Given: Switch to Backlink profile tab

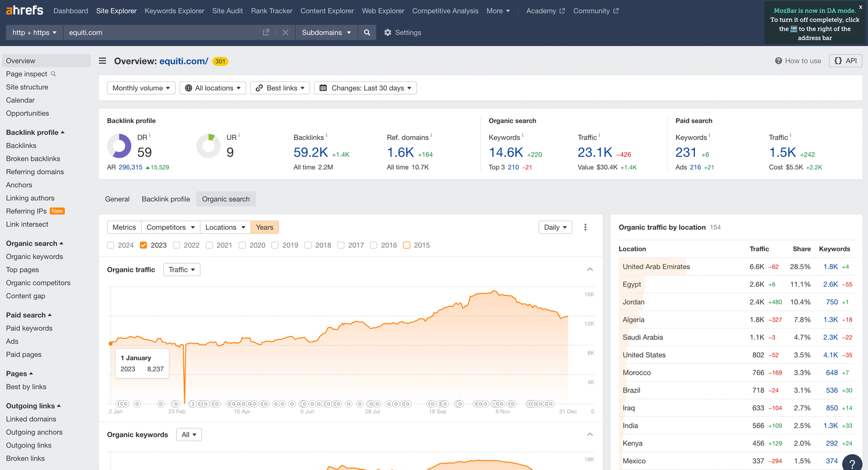Looking at the screenshot, I should pos(166,199).
